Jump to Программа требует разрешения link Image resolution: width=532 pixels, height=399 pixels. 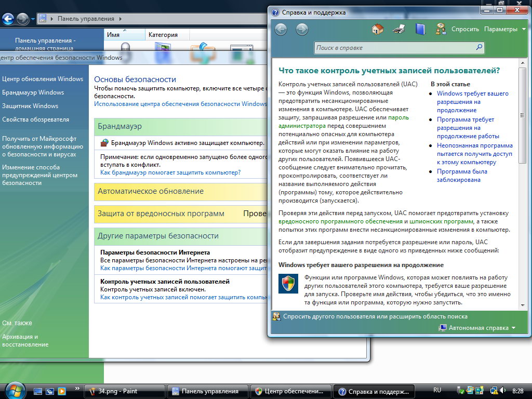coord(468,128)
